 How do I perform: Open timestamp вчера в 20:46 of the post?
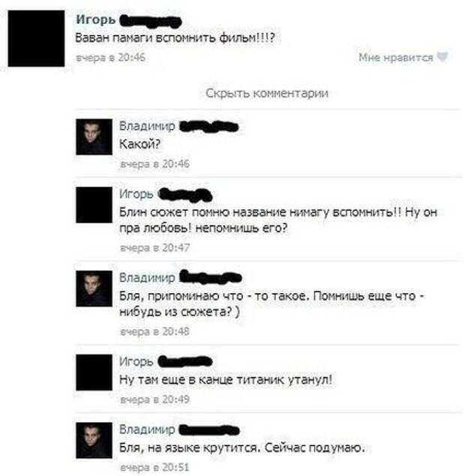pos(110,57)
